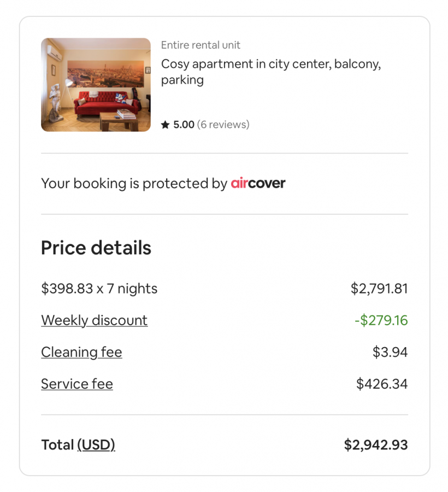Click the 5.00 rating score
This screenshot has height=492, width=448.
pyautogui.click(x=184, y=125)
